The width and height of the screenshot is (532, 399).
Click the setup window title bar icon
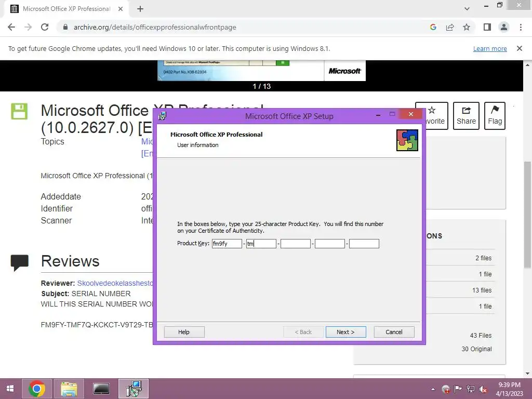click(162, 116)
